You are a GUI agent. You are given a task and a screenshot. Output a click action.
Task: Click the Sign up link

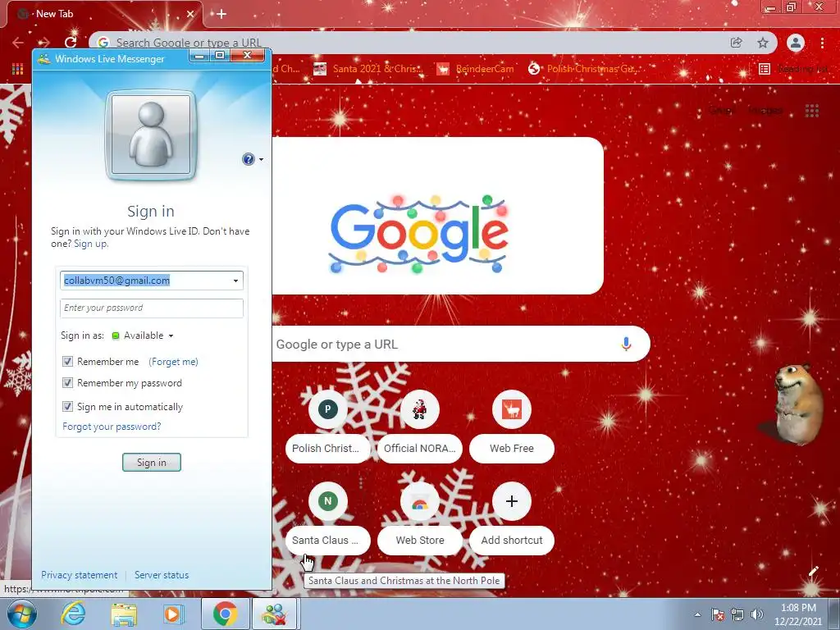tap(90, 244)
